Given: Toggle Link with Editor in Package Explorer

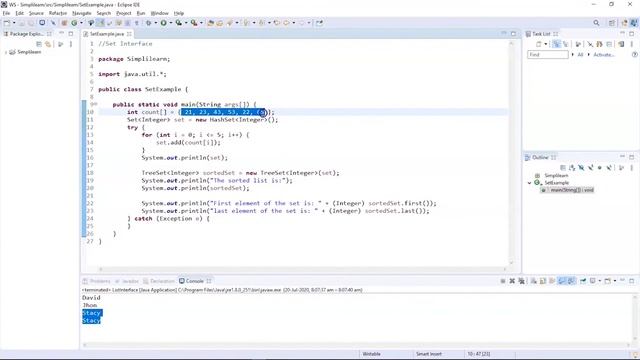Looking at the screenshot, I should (x=48, y=44).
